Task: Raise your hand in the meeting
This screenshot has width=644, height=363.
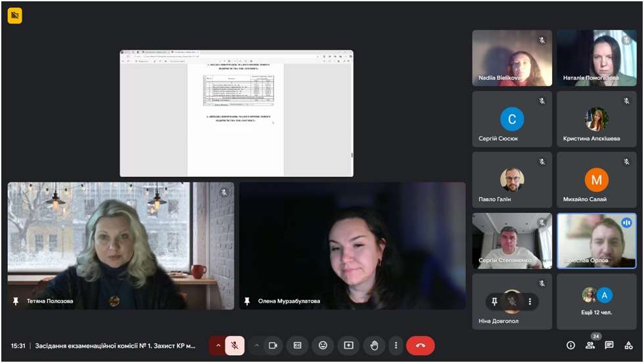Action: point(374,345)
